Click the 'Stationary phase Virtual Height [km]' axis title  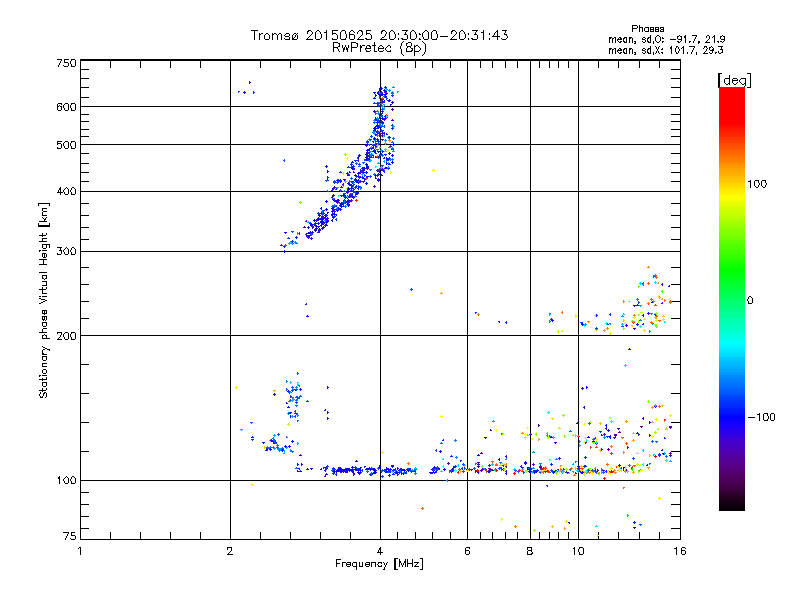click(44, 301)
